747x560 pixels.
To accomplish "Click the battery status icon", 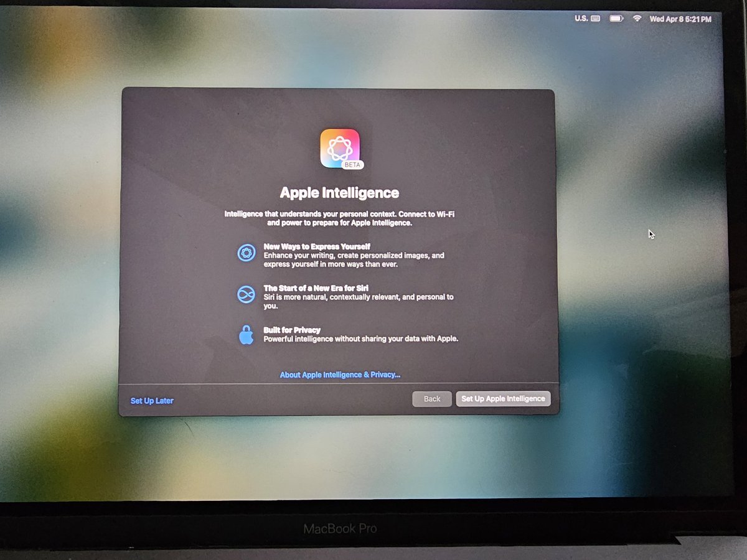I will coord(616,19).
